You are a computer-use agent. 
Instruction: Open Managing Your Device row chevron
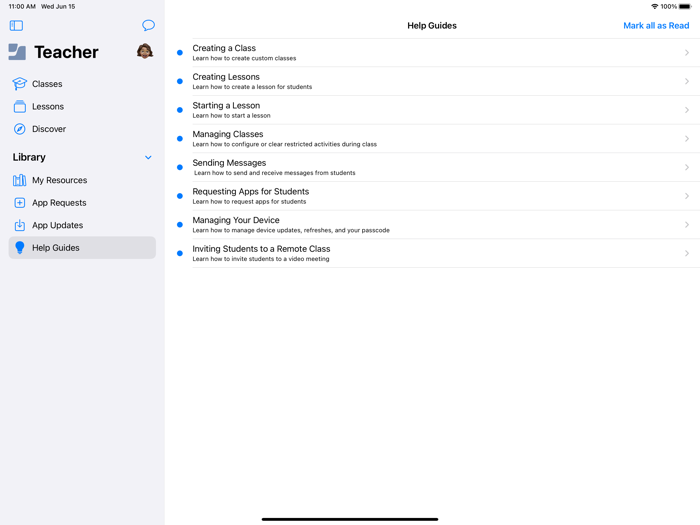(x=687, y=225)
